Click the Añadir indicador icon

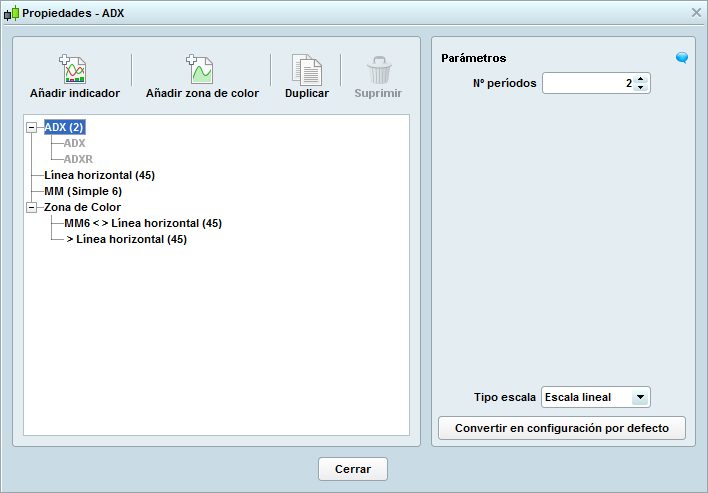tap(74, 70)
